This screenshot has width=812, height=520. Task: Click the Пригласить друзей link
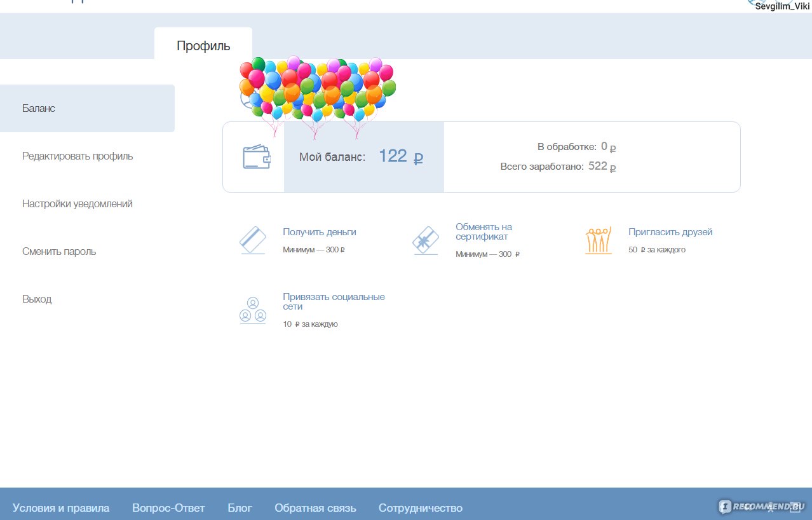pyautogui.click(x=670, y=232)
